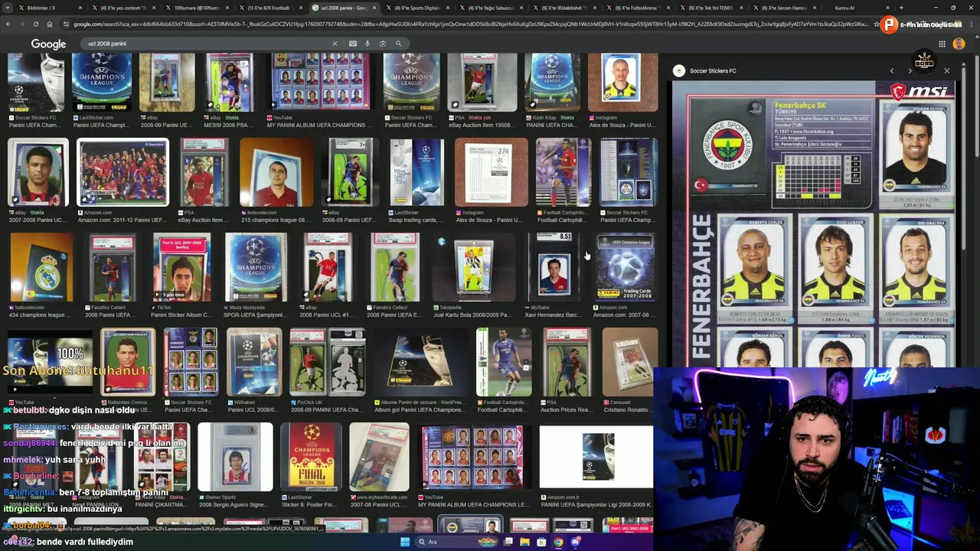Viewport: 980px width, 551px height.
Task: Open '2008 Sergio Aguero Signe...' result
Action: [x=234, y=504]
